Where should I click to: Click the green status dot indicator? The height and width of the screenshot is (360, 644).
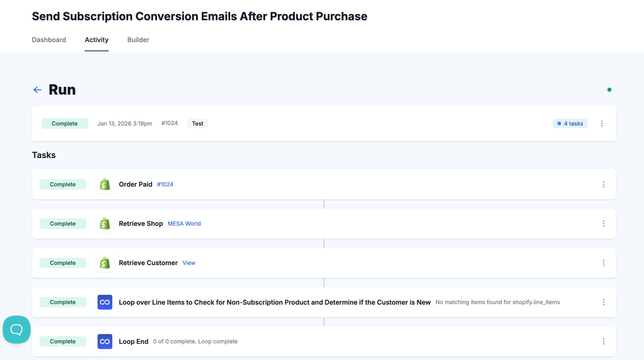coord(609,90)
